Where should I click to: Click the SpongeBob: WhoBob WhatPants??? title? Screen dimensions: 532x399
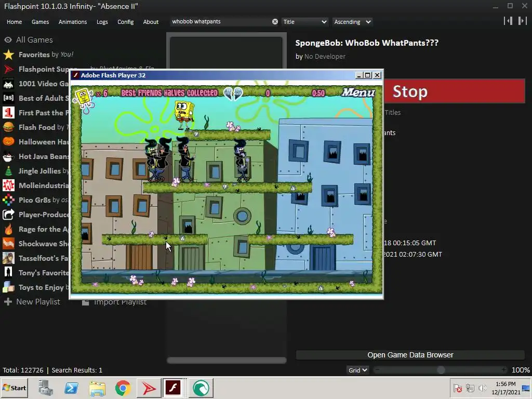coord(367,43)
